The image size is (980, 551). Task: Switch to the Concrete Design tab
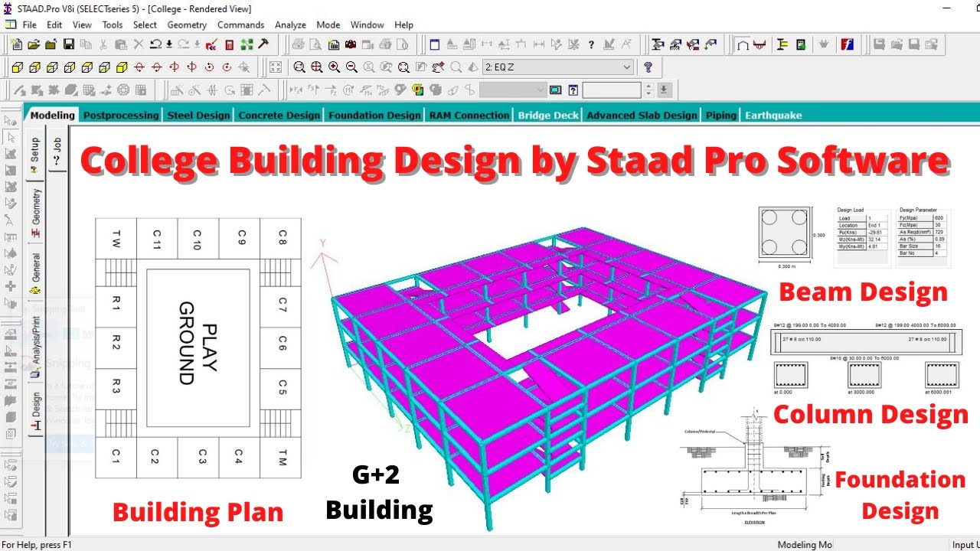click(x=279, y=116)
